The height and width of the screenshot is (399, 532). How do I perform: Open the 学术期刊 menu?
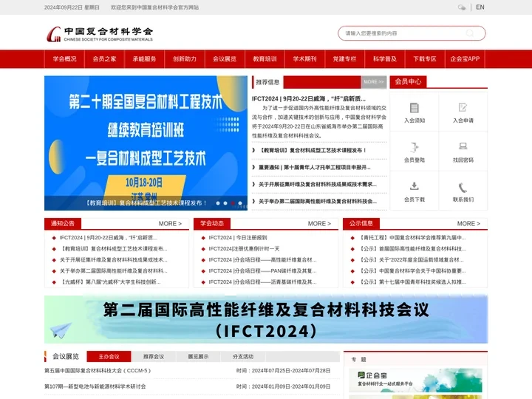(x=304, y=59)
